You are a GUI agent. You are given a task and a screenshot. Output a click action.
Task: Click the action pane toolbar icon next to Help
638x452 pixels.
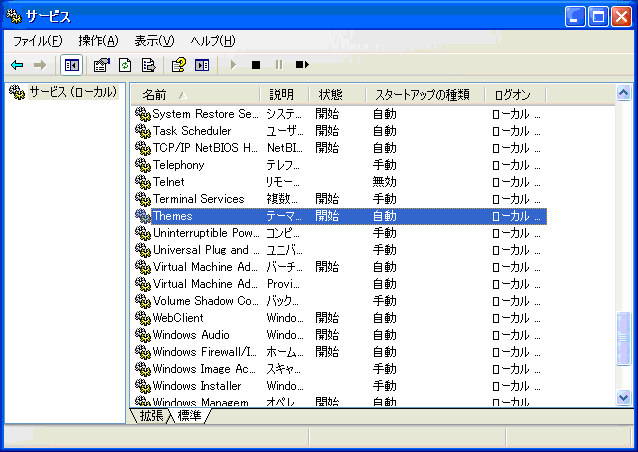pos(202,65)
